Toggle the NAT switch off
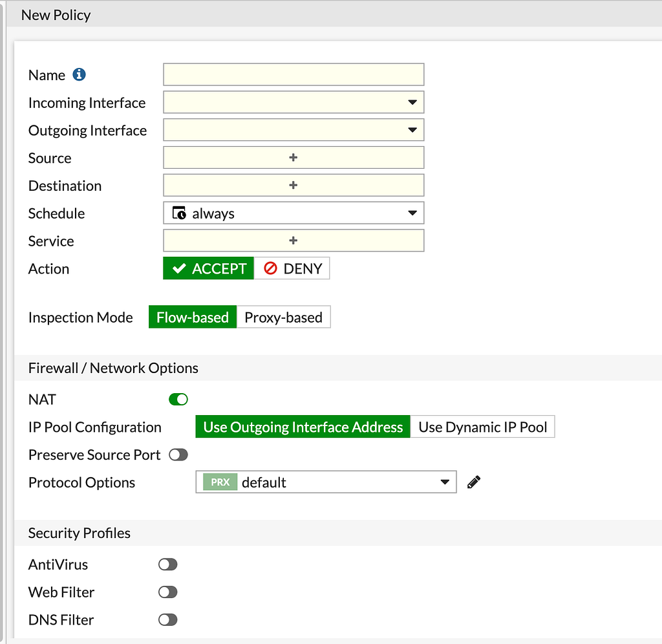The image size is (662, 644). tap(178, 400)
